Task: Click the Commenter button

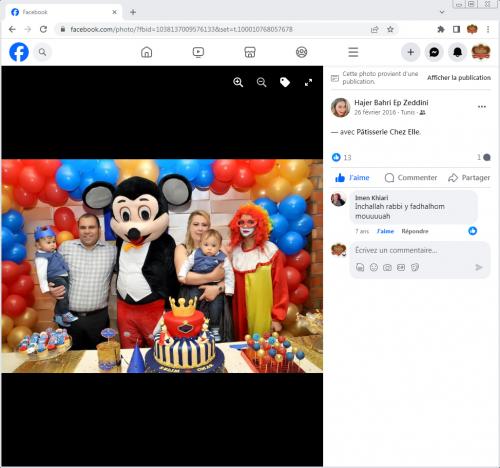Action: coord(410,178)
